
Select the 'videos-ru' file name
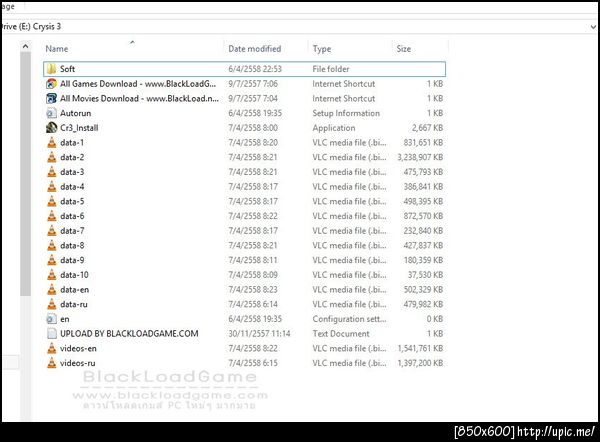pyautogui.click(x=78, y=363)
